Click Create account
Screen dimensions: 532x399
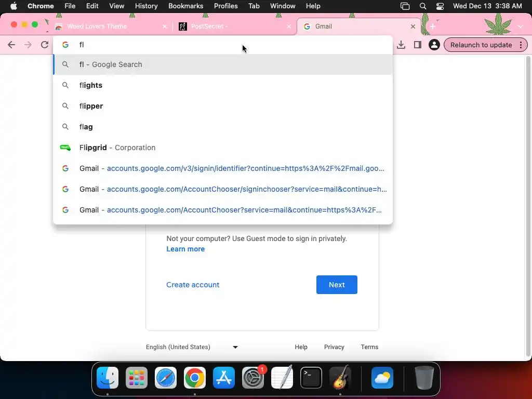[x=193, y=285]
